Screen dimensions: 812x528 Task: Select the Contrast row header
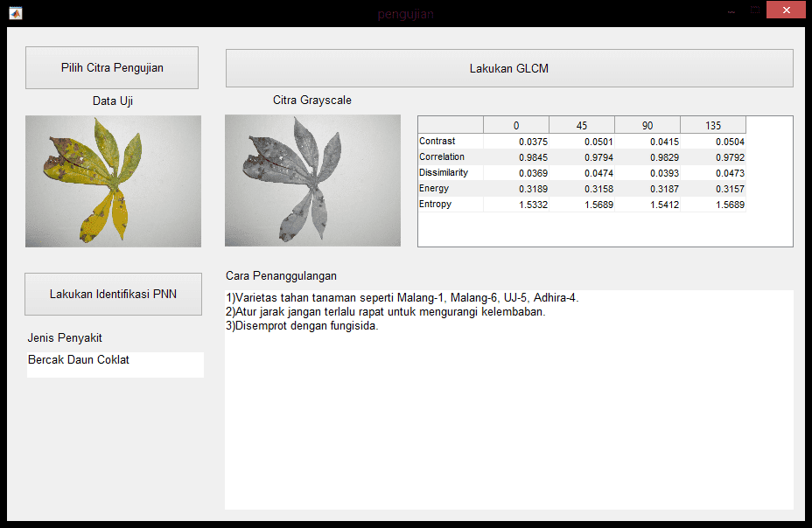coord(450,141)
